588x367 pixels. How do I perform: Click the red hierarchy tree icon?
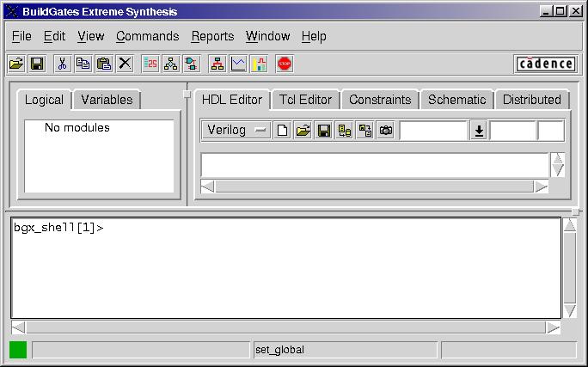tap(217, 64)
